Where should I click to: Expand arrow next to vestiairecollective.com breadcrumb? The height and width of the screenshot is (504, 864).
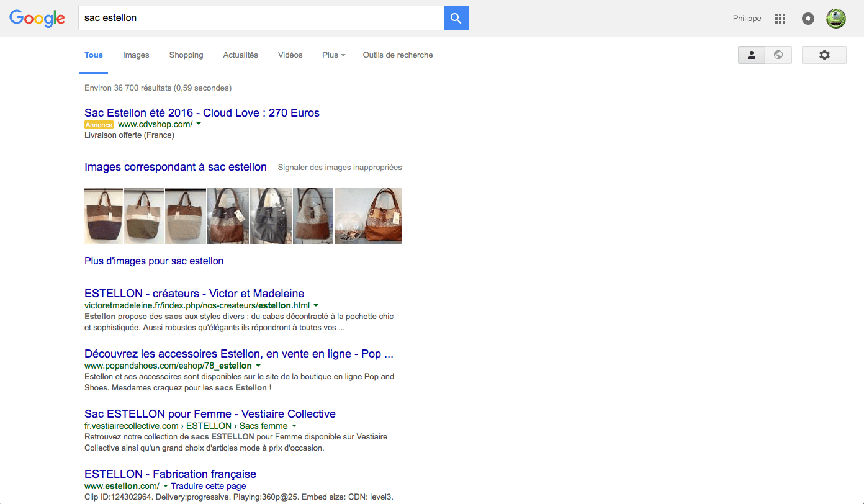click(294, 426)
